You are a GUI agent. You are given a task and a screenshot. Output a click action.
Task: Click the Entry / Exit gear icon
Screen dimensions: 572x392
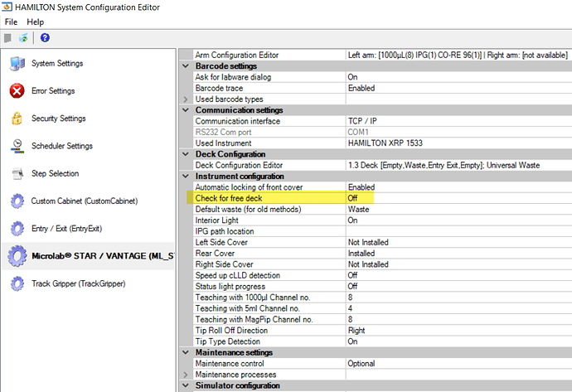click(17, 229)
